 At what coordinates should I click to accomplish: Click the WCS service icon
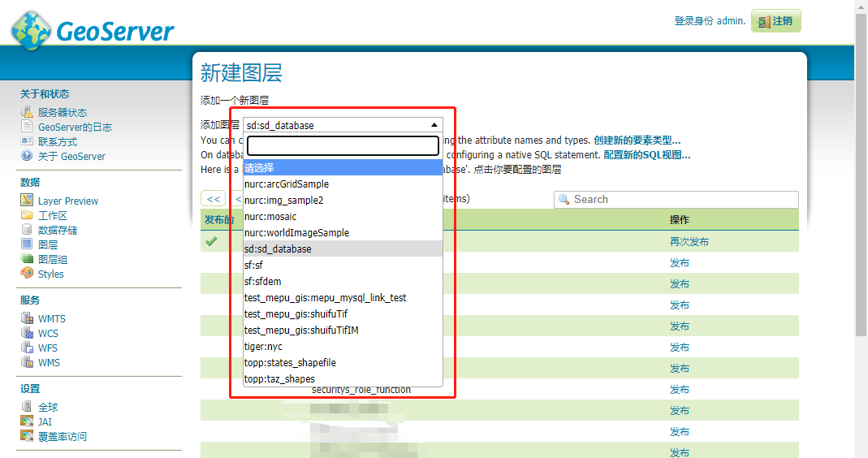point(27,333)
